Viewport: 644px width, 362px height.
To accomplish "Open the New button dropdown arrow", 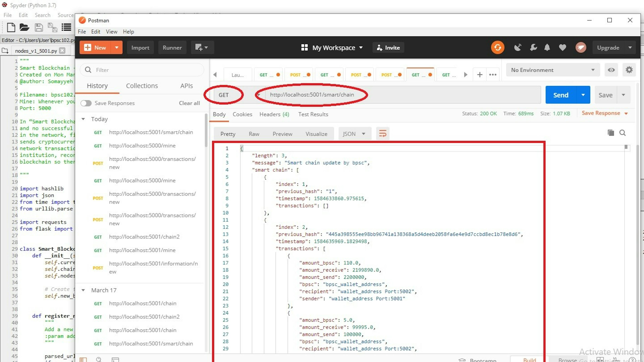I will point(117,47).
